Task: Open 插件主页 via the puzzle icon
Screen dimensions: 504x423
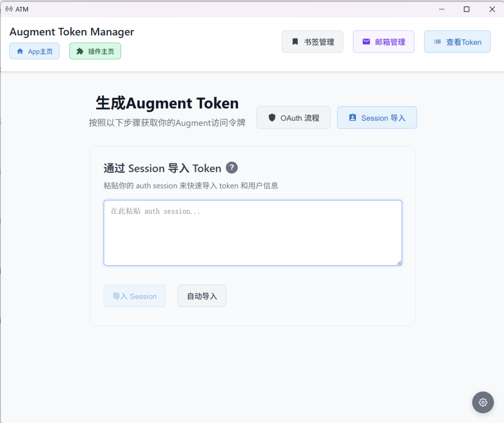Action: pos(80,51)
